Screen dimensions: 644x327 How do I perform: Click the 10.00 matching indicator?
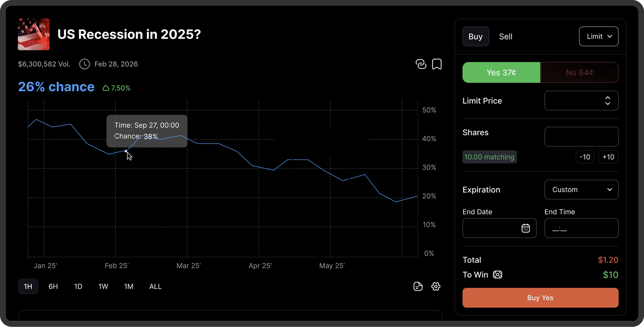[489, 157]
